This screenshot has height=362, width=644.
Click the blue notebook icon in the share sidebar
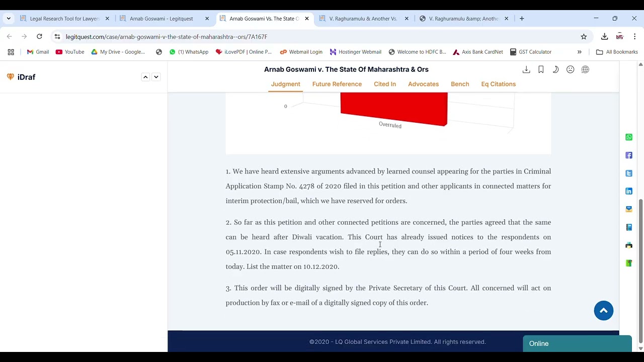(629, 227)
